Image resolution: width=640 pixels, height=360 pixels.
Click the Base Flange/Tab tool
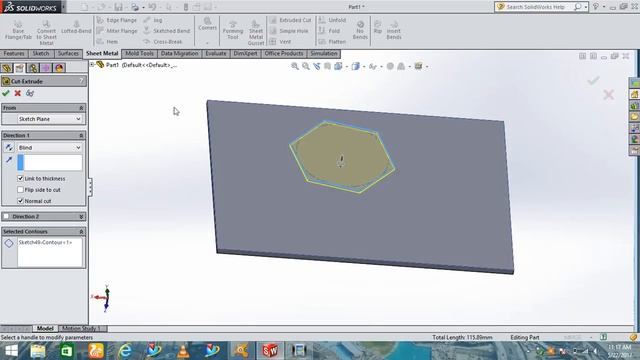pyautogui.click(x=18, y=30)
